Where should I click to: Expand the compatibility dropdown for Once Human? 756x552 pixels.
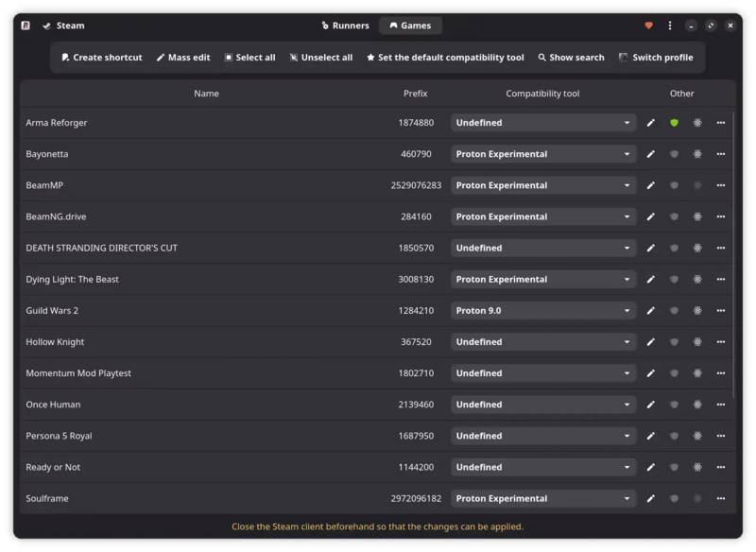coord(543,404)
